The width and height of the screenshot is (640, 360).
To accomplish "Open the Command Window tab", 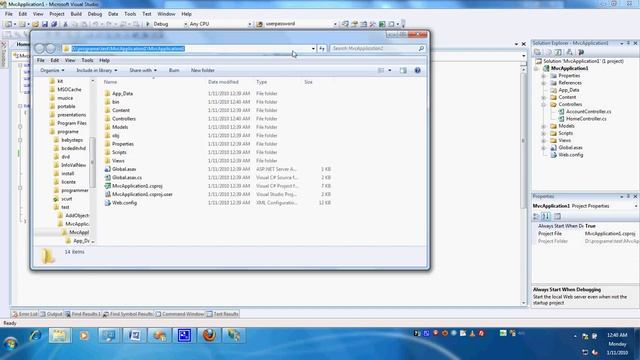I will 180,314.
